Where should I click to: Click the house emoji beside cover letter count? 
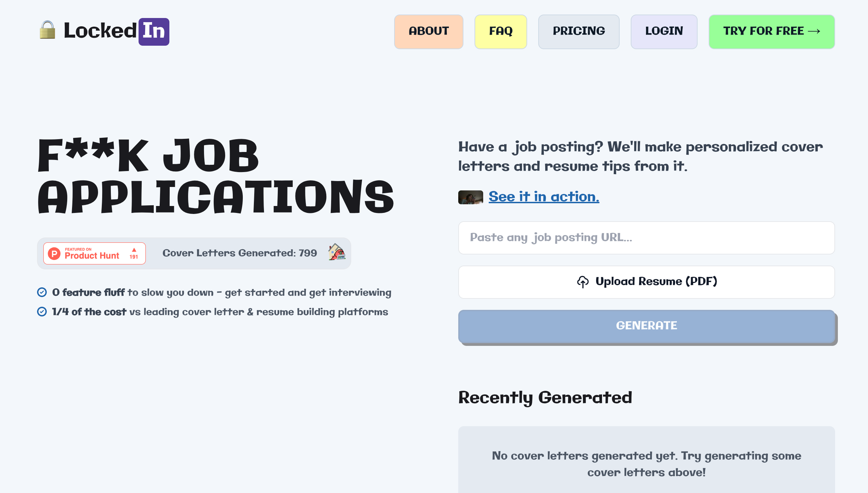coord(336,252)
